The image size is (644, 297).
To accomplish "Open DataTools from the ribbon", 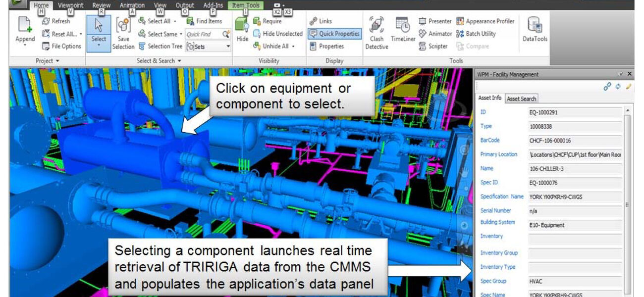I will point(535,26).
